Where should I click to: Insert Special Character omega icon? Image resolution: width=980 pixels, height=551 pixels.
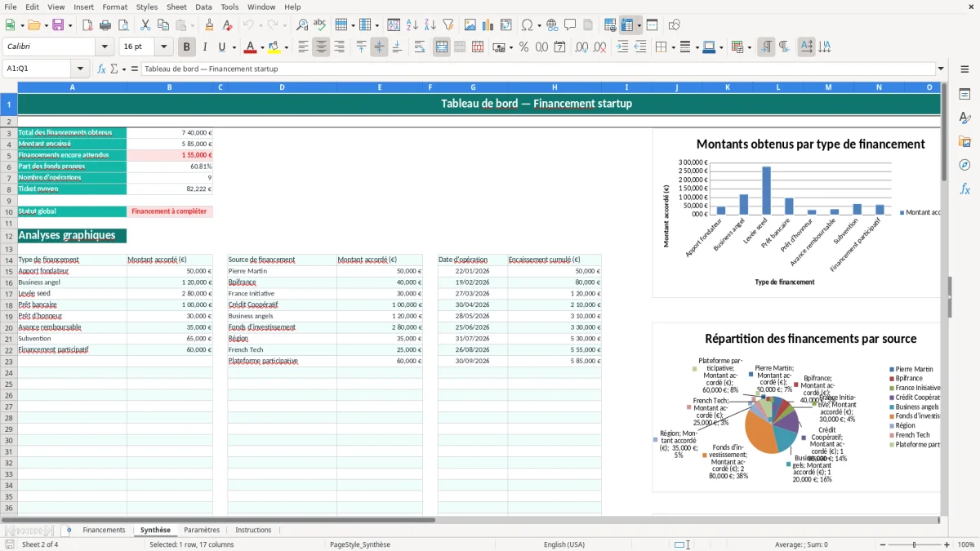(527, 25)
